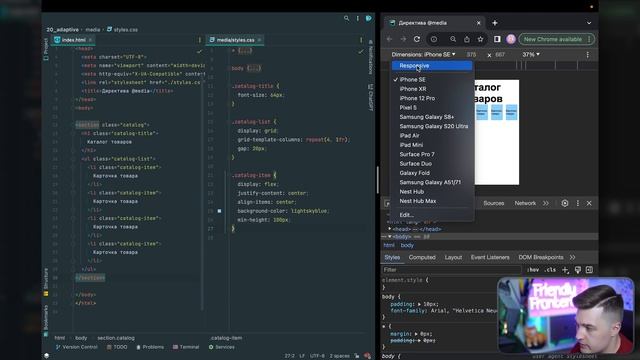Screen dimensions: 640x360
Task: Toggle .cls element classes panel
Action: pos(550,270)
